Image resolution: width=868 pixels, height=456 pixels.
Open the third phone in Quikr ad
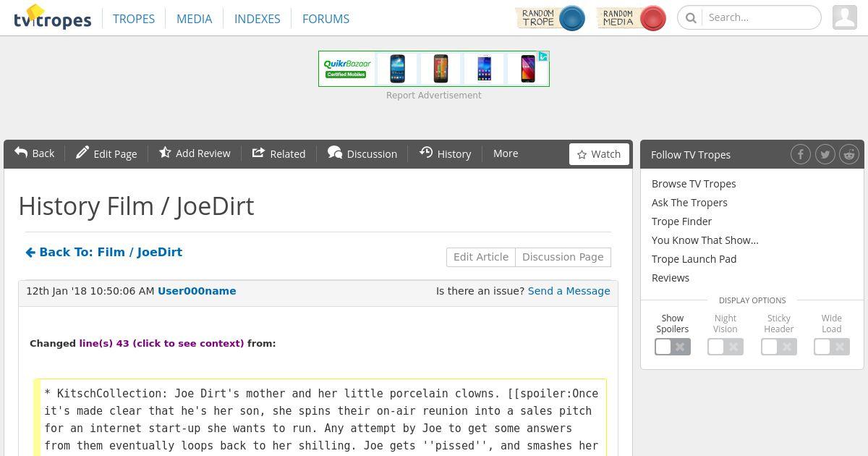click(x=484, y=69)
